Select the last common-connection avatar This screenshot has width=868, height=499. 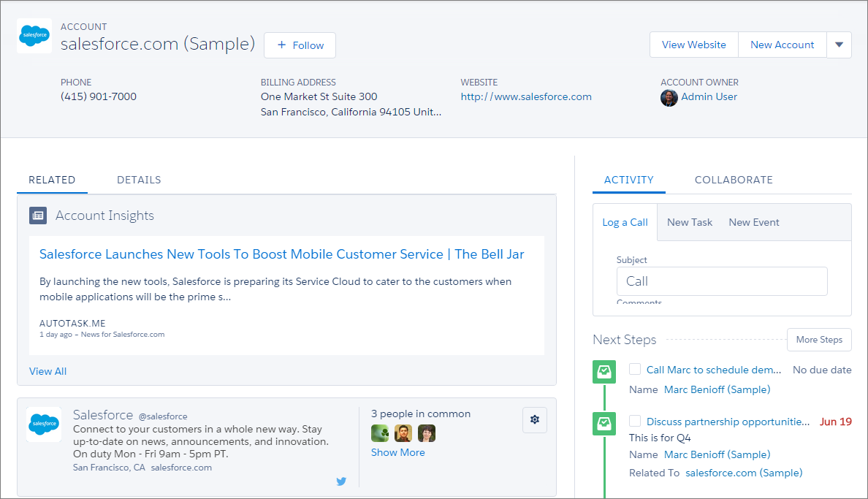coord(426,433)
